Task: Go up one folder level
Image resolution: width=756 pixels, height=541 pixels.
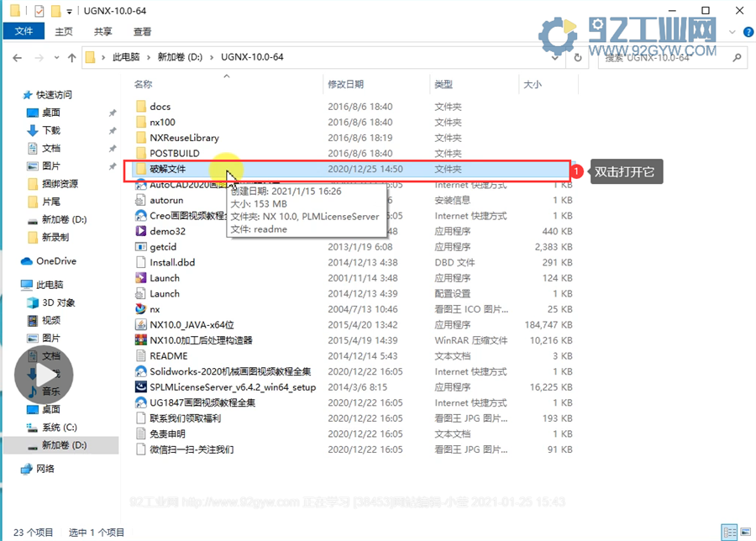Action: click(x=72, y=58)
